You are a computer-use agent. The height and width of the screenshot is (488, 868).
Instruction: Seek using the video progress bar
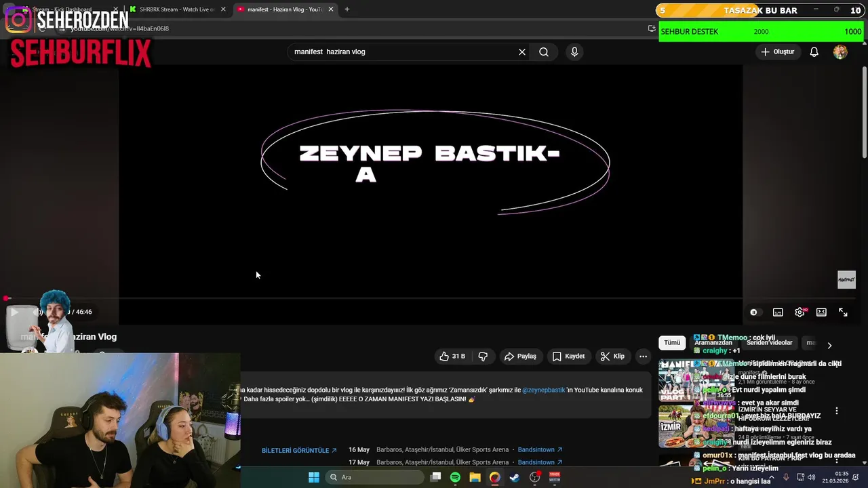431,298
